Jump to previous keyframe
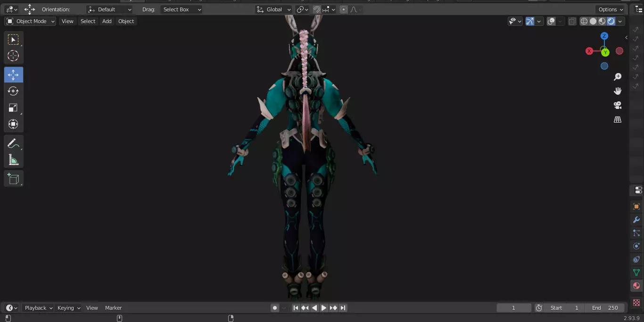Image resolution: width=644 pixels, height=322 pixels. pyautogui.click(x=305, y=308)
